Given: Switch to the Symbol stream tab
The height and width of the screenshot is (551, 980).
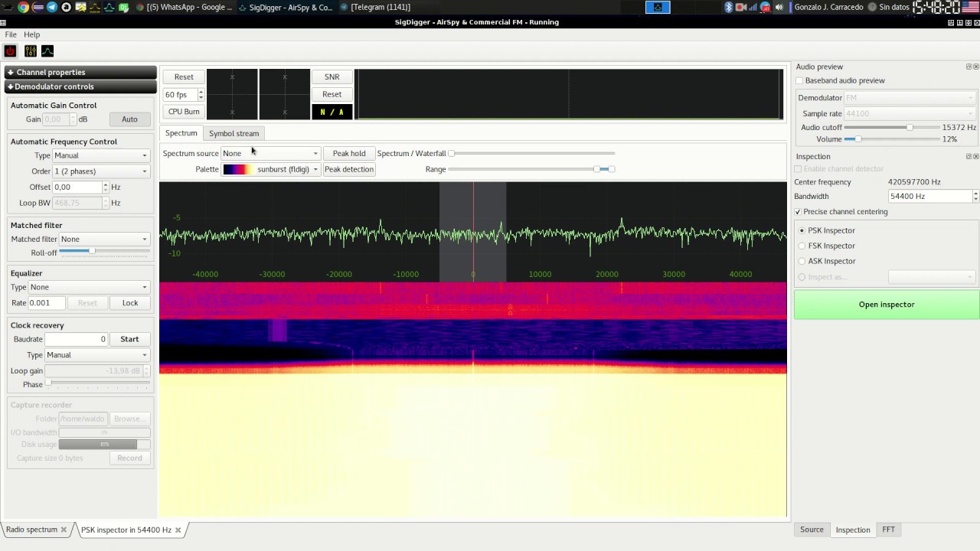Looking at the screenshot, I should click(x=234, y=133).
